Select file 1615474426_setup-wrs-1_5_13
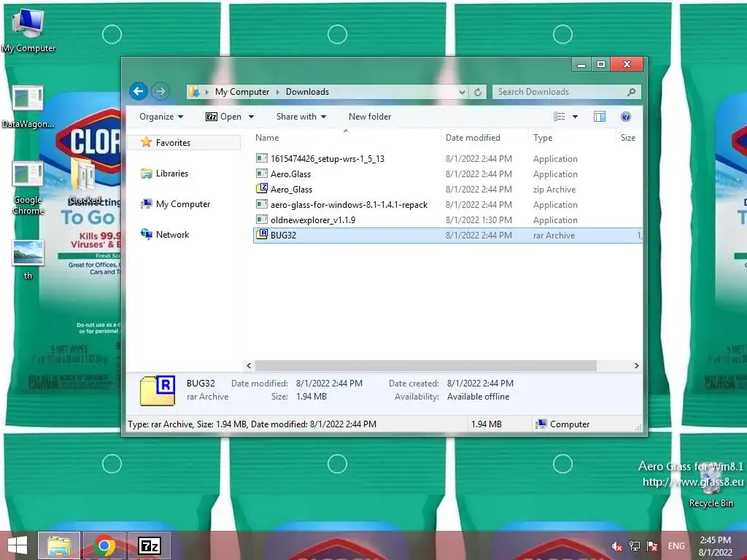Screen dimensions: 747x560 (x=328, y=158)
